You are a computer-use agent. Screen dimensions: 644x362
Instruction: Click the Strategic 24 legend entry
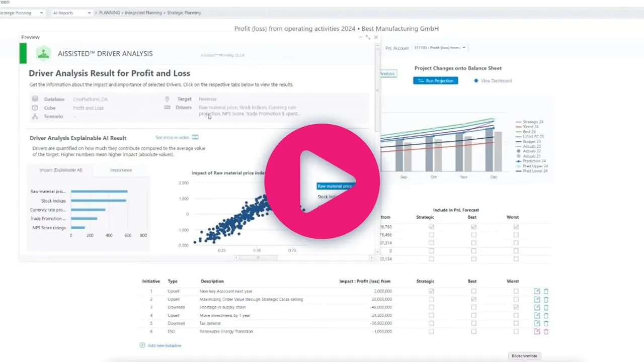(x=530, y=122)
